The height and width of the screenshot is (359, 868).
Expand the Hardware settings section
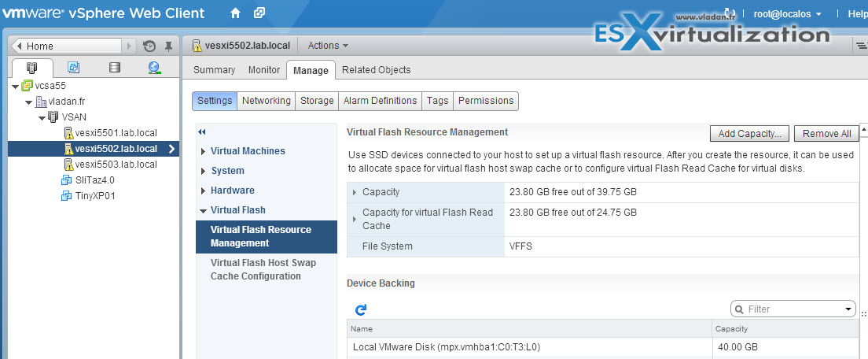(x=204, y=191)
